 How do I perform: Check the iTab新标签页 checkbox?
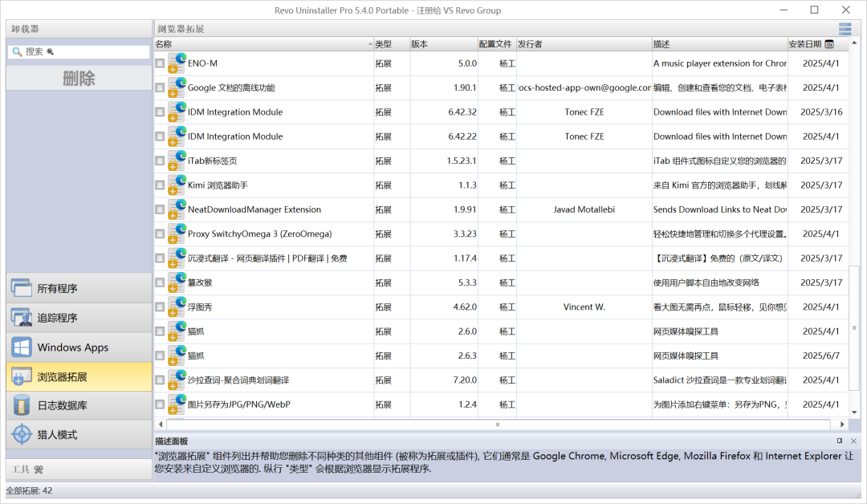(160, 161)
